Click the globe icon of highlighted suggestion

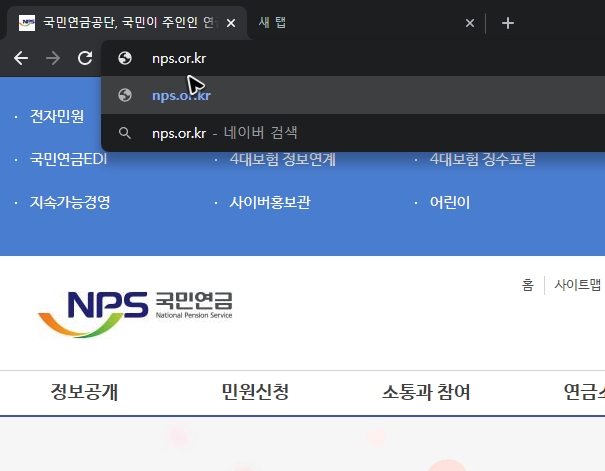pyautogui.click(x=125, y=95)
